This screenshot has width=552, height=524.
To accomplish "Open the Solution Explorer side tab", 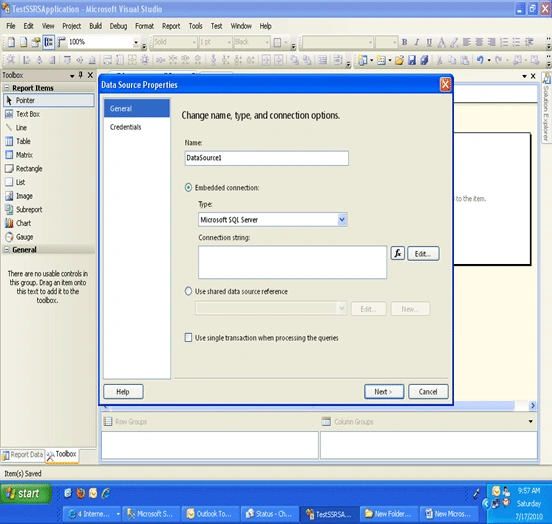I will [x=546, y=107].
